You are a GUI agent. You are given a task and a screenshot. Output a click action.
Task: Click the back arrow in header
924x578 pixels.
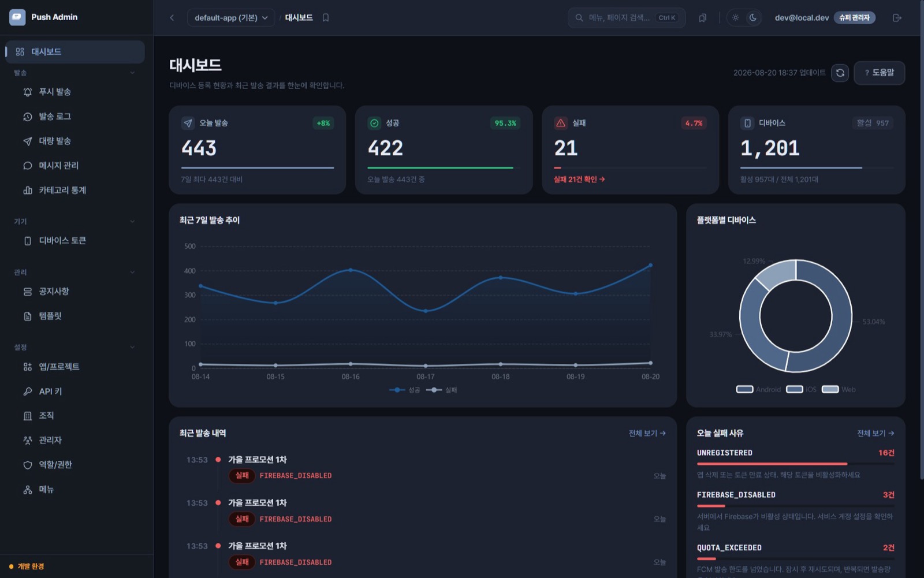pos(172,18)
